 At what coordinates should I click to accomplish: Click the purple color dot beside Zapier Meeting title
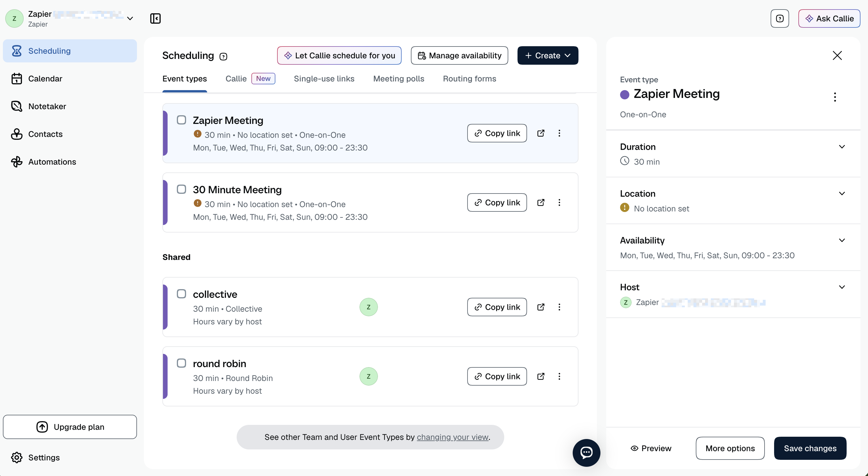pos(624,95)
